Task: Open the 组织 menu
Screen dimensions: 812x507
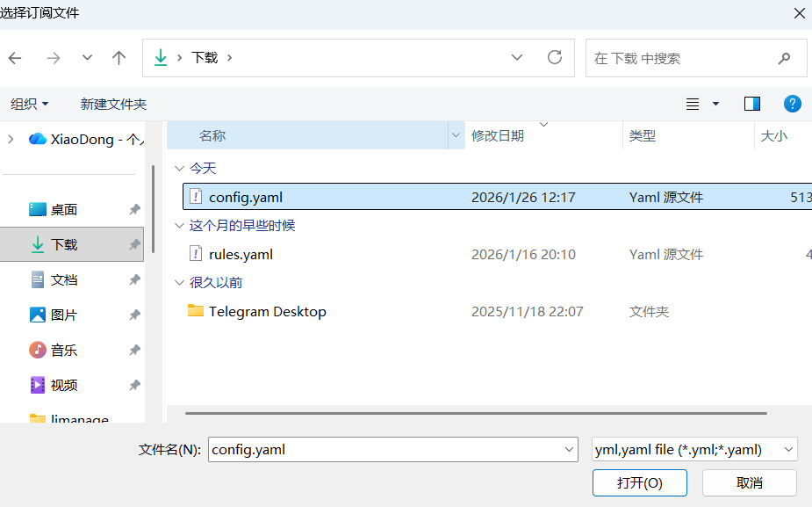Action: pos(30,104)
